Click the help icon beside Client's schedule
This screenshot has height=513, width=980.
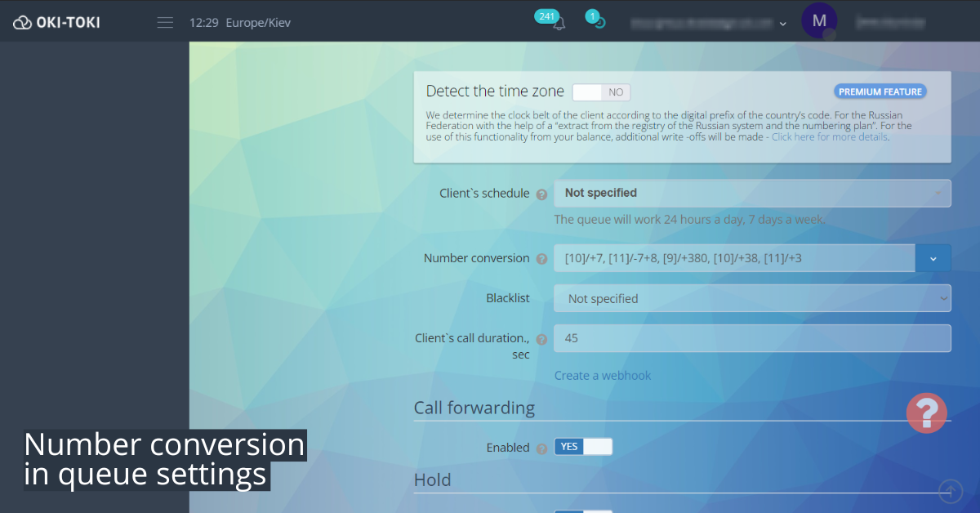542,194
